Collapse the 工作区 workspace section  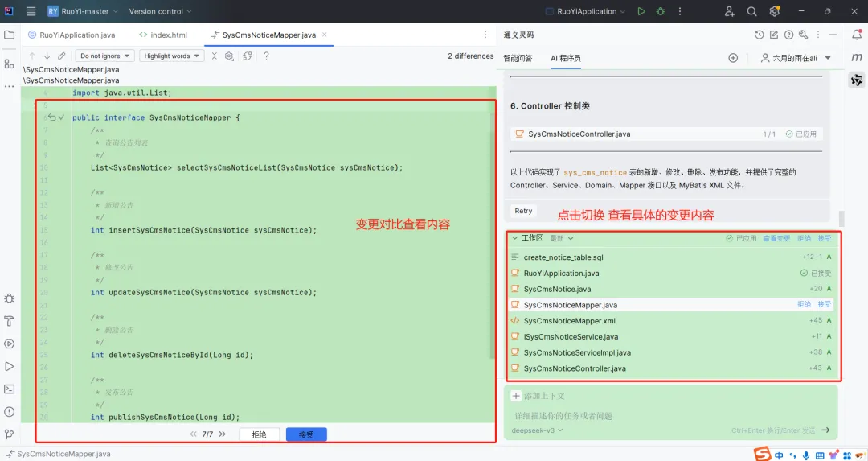pos(515,238)
